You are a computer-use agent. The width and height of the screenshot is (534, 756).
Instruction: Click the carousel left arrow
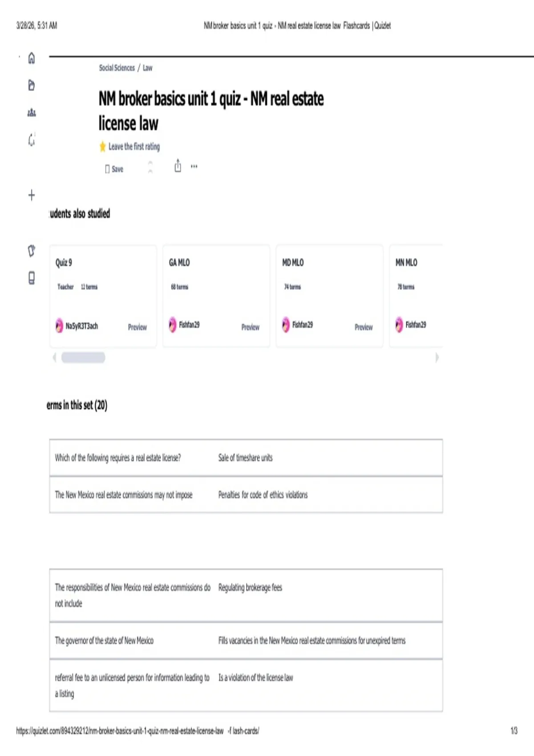(x=54, y=358)
